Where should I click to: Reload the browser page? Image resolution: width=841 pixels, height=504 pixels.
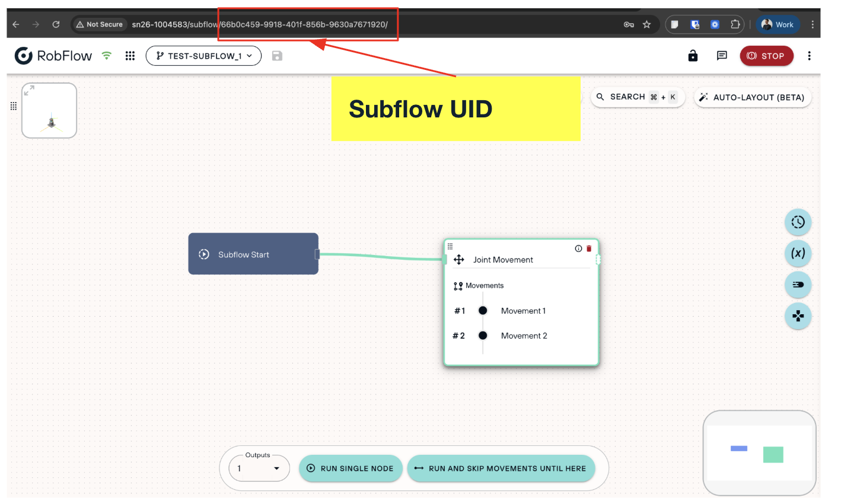[x=56, y=24]
